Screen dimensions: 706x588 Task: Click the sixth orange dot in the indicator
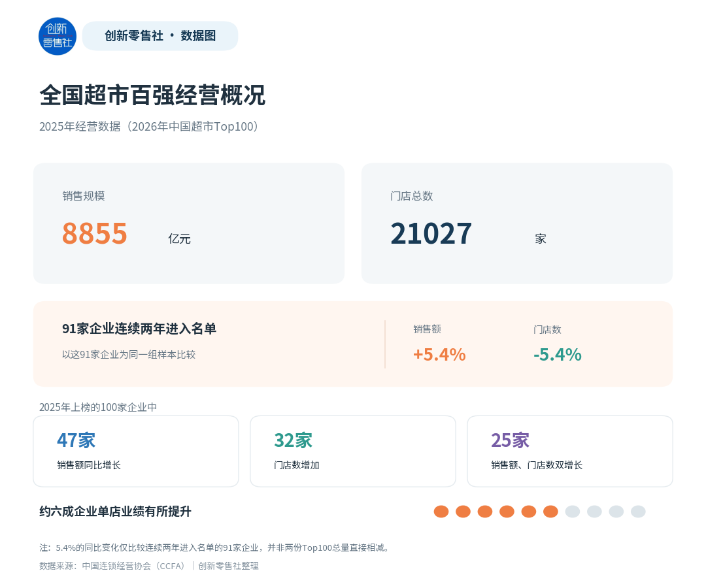pos(550,512)
